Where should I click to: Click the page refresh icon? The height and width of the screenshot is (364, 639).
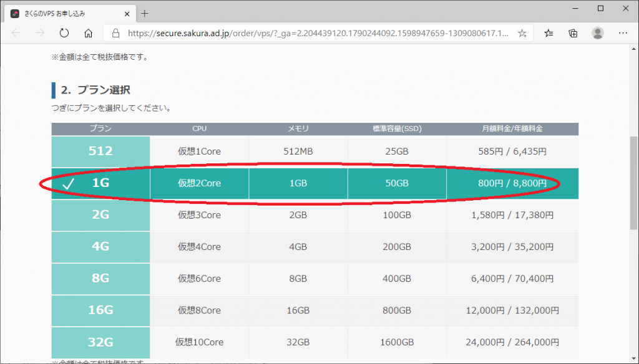64,33
